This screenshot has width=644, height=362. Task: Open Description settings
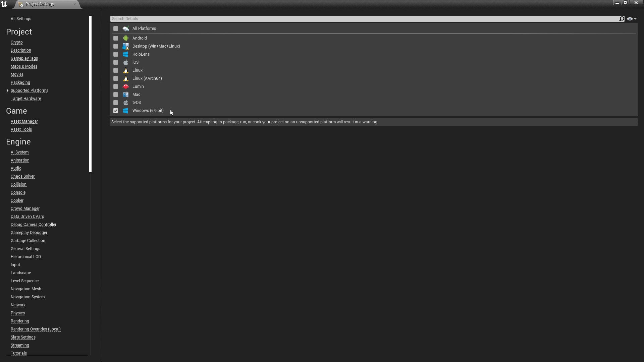pos(21,50)
